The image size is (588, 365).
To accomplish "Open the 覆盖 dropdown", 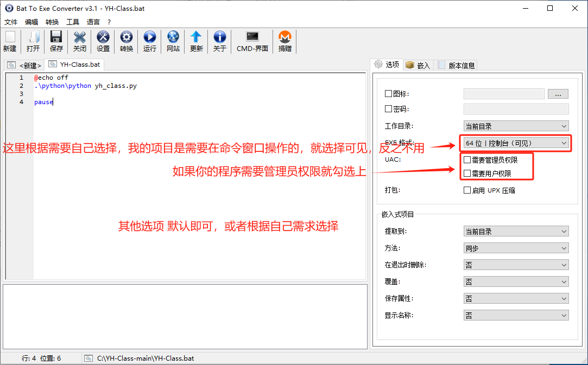I will coord(516,282).
